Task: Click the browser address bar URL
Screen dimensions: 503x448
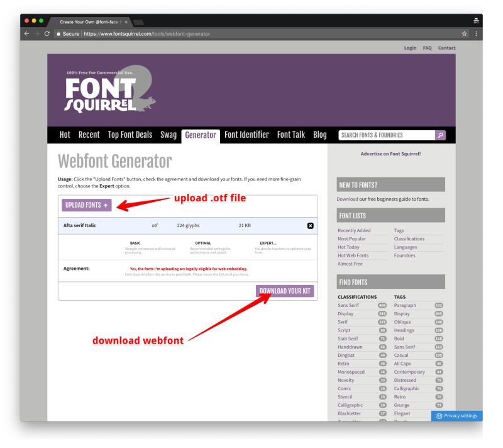Action: pos(146,34)
